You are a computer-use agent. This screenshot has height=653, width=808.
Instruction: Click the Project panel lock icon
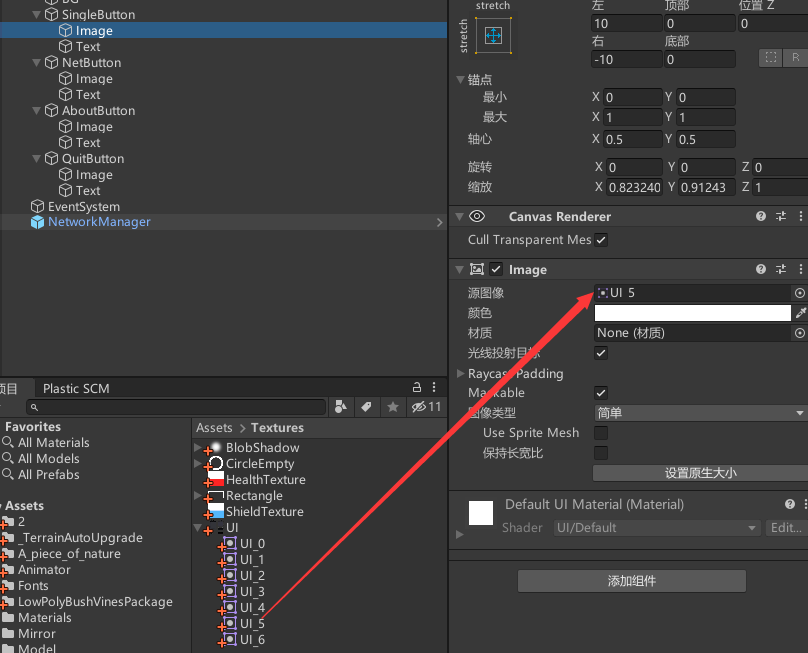(x=417, y=388)
